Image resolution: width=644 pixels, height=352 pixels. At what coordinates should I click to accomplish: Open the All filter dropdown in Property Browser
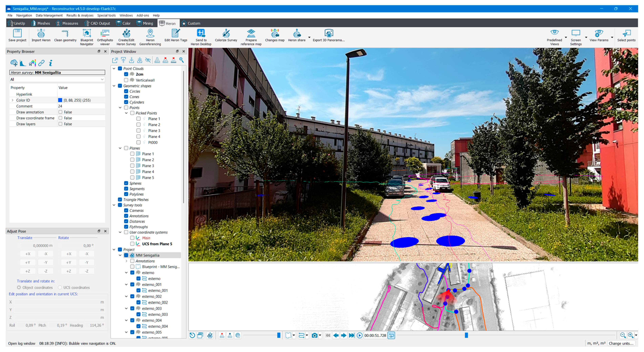pos(57,79)
